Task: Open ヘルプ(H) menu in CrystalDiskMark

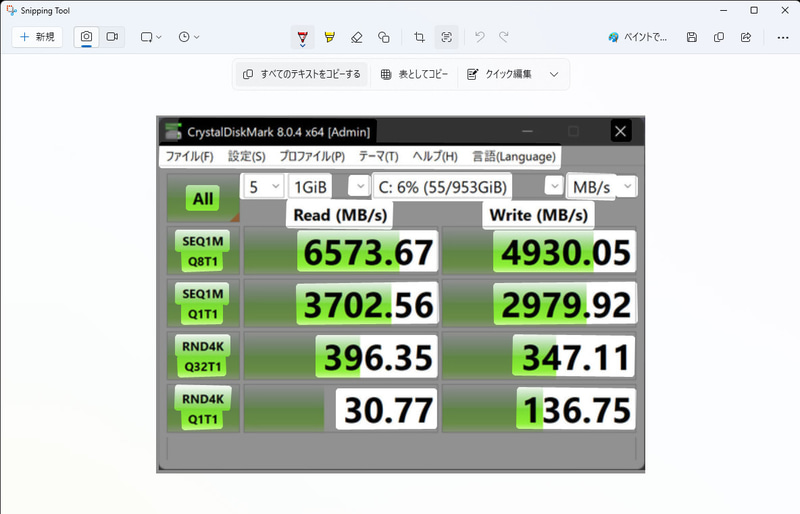Action: (435, 156)
